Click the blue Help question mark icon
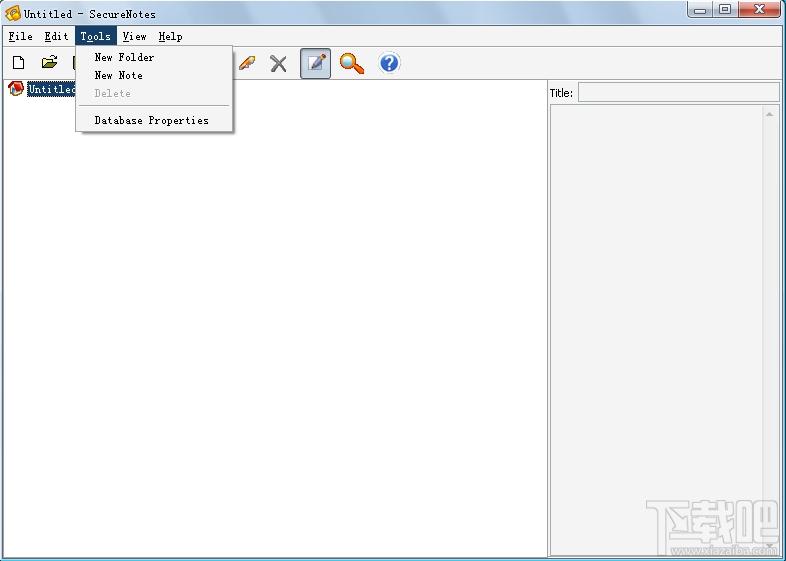Screen dimensions: 786x561 [x=389, y=63]
